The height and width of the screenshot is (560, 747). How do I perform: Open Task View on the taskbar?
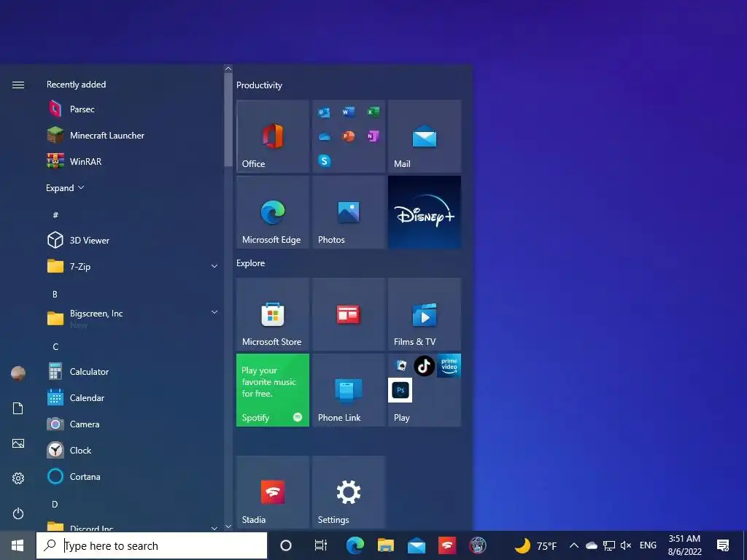pyautogui.click(x=321, y=545)
